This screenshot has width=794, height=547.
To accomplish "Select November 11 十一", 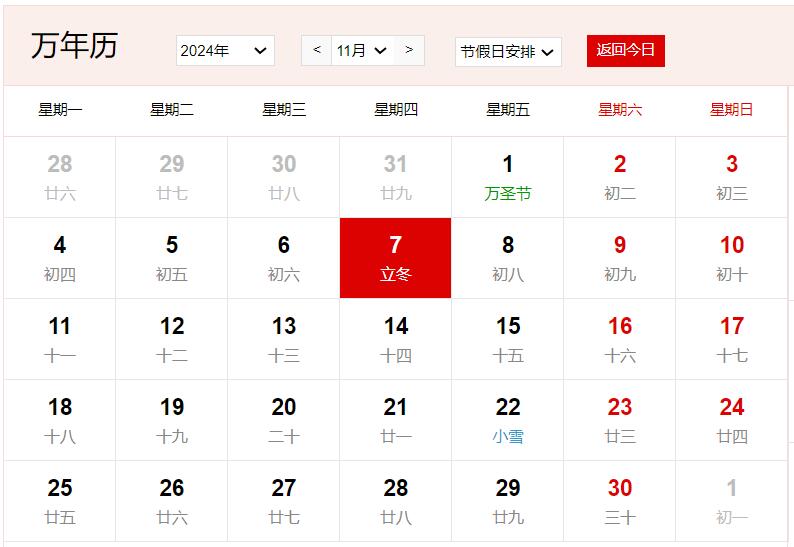I will click(60, 339).
